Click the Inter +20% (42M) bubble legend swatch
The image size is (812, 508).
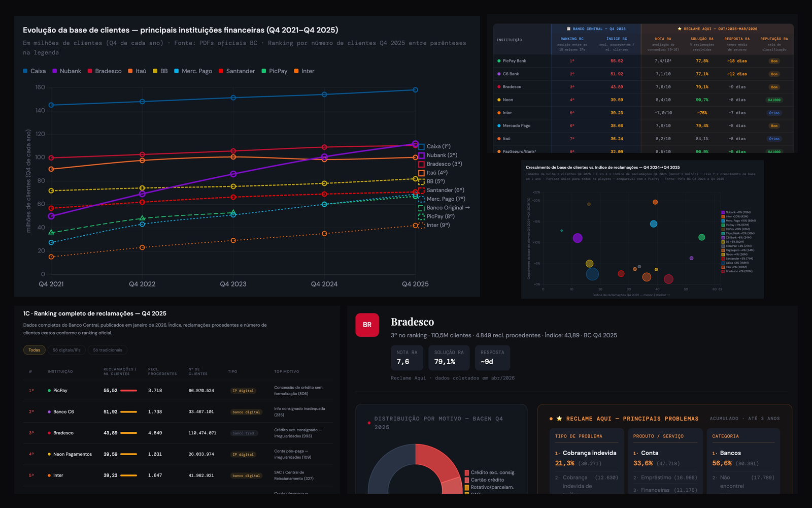coord(723,216)
